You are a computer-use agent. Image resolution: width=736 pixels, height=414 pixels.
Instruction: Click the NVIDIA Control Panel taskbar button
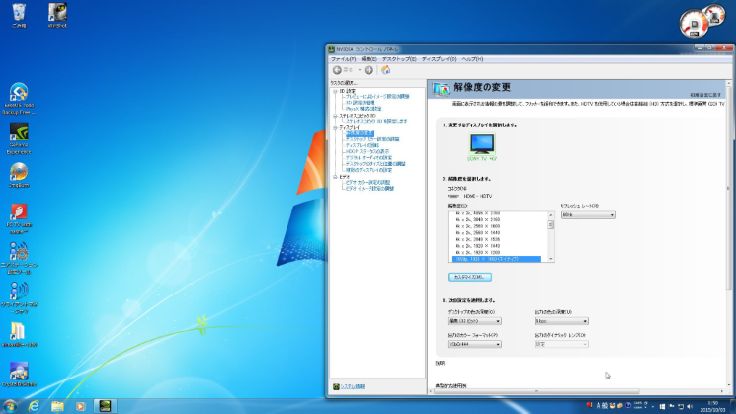[x=105, y=406]
